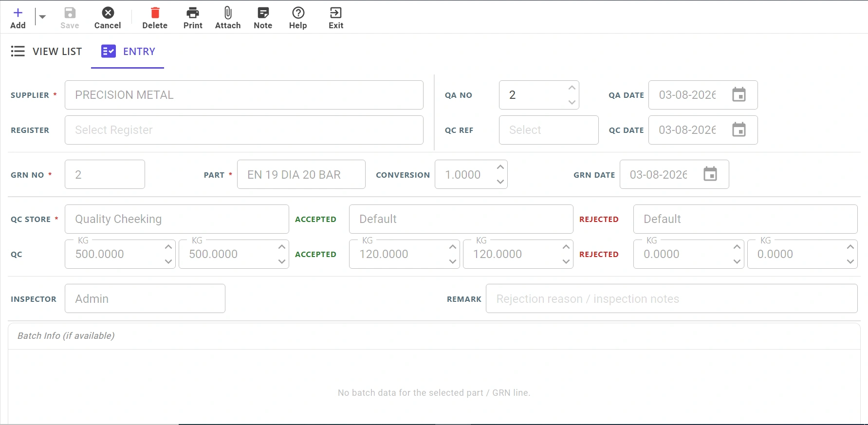Image resolution: width=868 pixels, height=425 pixels.
Task: Open the PART field EN 19 DIA 20 BAR
Action: 301,174
